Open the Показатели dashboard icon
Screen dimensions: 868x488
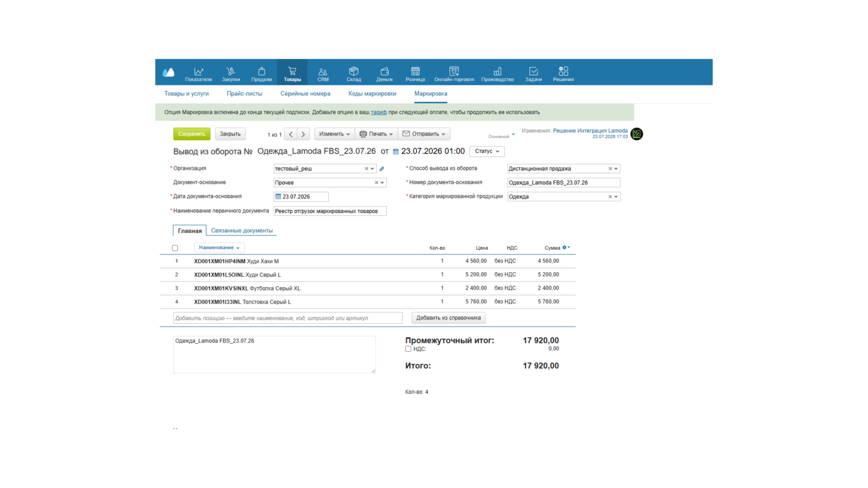click(x=198, y=71)
